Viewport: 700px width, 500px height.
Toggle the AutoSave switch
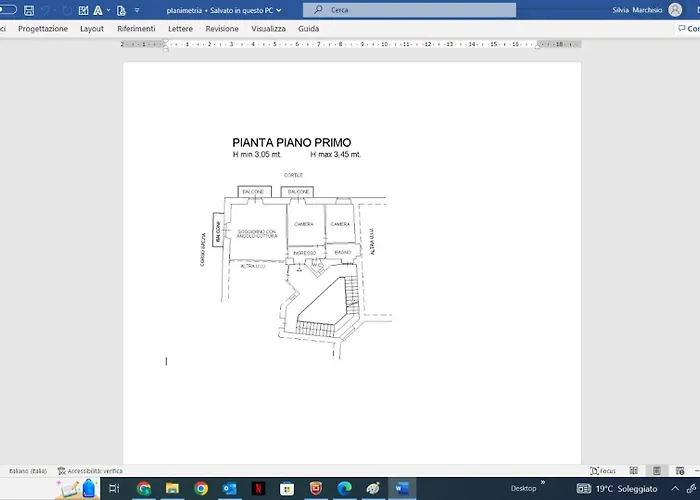point(6,9)
